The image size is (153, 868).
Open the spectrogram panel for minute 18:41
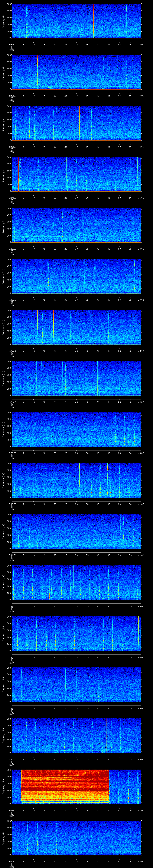tap(76, 531)
